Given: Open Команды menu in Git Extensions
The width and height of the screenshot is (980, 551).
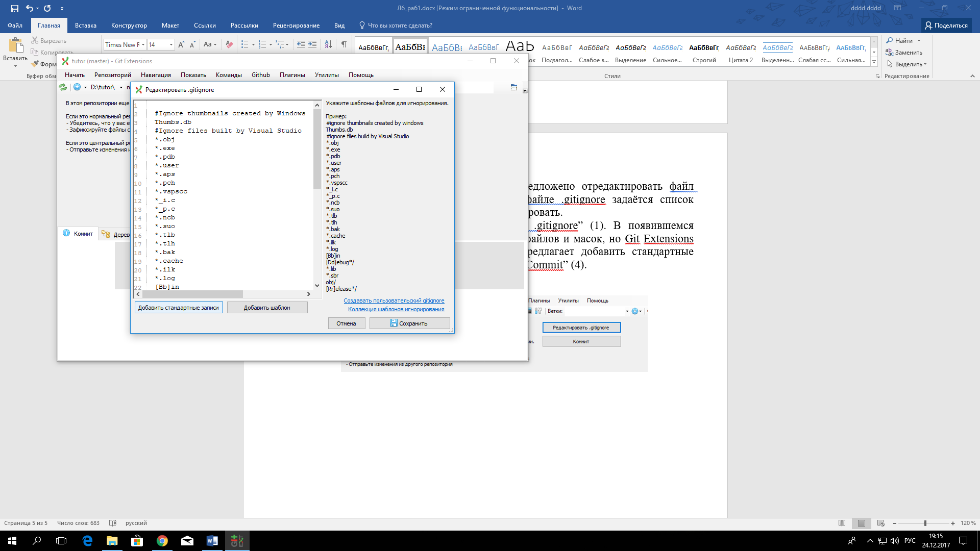Looking at the screenshot, I should 229,75.
